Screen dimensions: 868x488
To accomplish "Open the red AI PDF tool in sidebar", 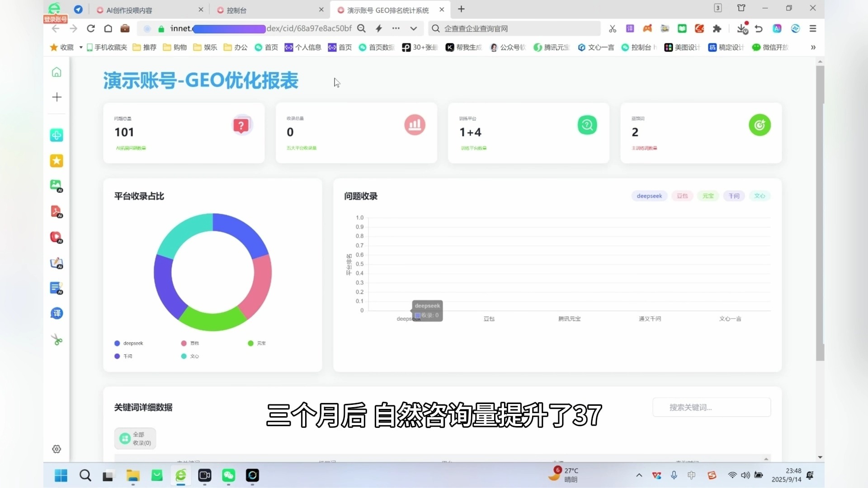I will point(57,211).
